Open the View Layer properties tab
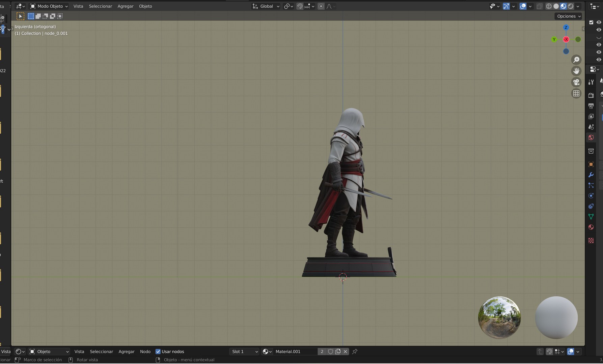Viewport: 603px width, 364px height. pos(591,116)
